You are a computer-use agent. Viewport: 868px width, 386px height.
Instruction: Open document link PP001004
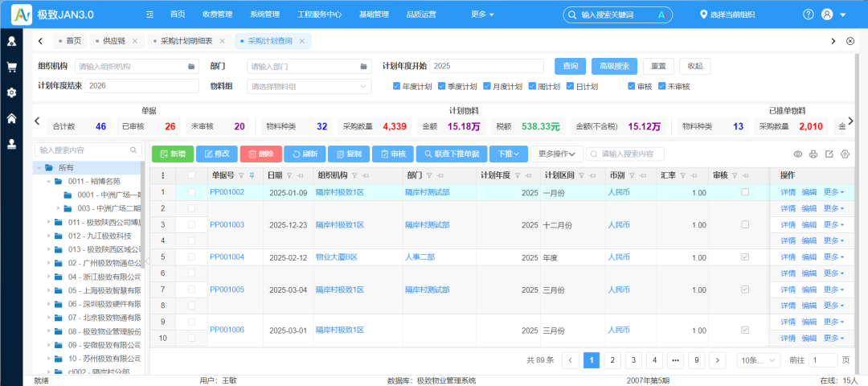(x=227, y=257)
